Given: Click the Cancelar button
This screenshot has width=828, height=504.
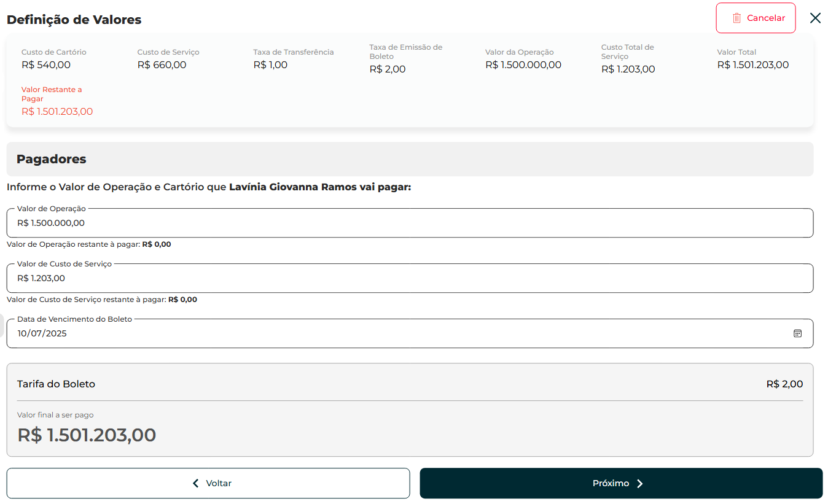Looking at the screenshot, I should (x=756, y=18).
